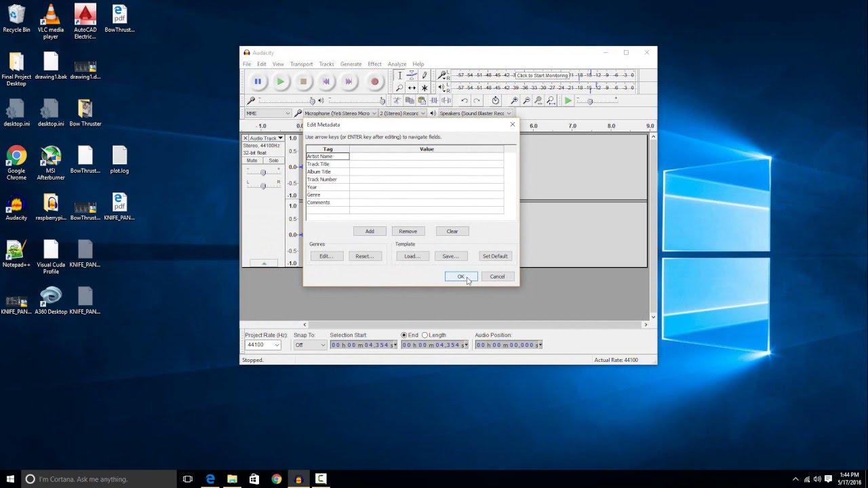Click the playback meter speaker icon

441,87
